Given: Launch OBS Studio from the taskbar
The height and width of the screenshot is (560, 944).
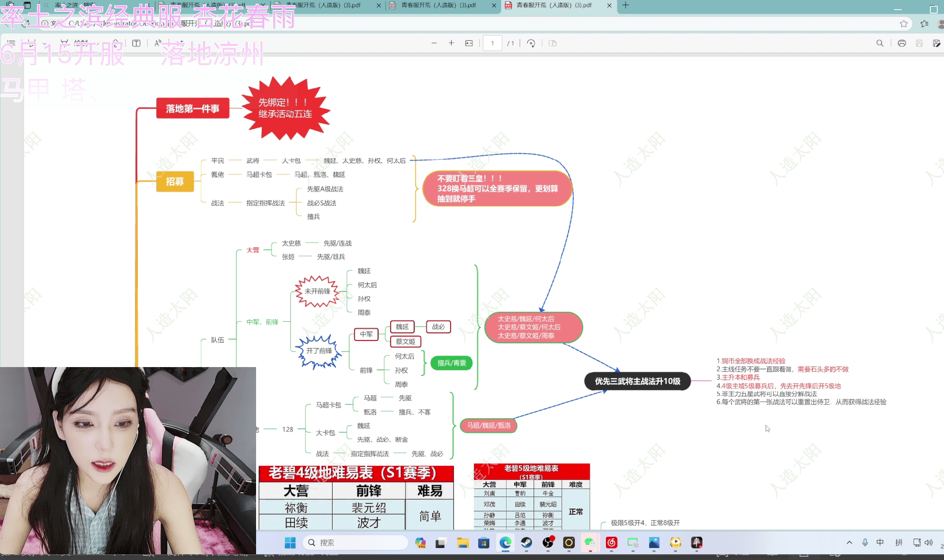Looking at the screenshot, I should [x=548, y=542].
